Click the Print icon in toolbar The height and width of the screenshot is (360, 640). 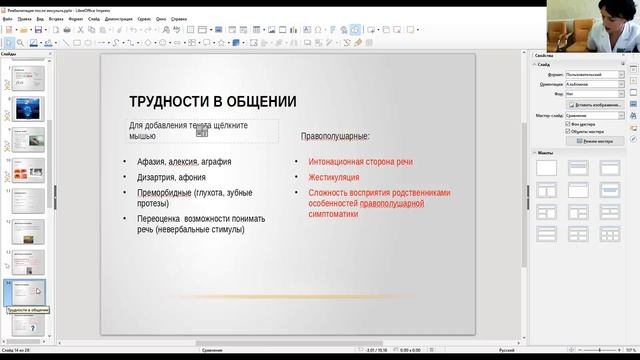point(67,30)
